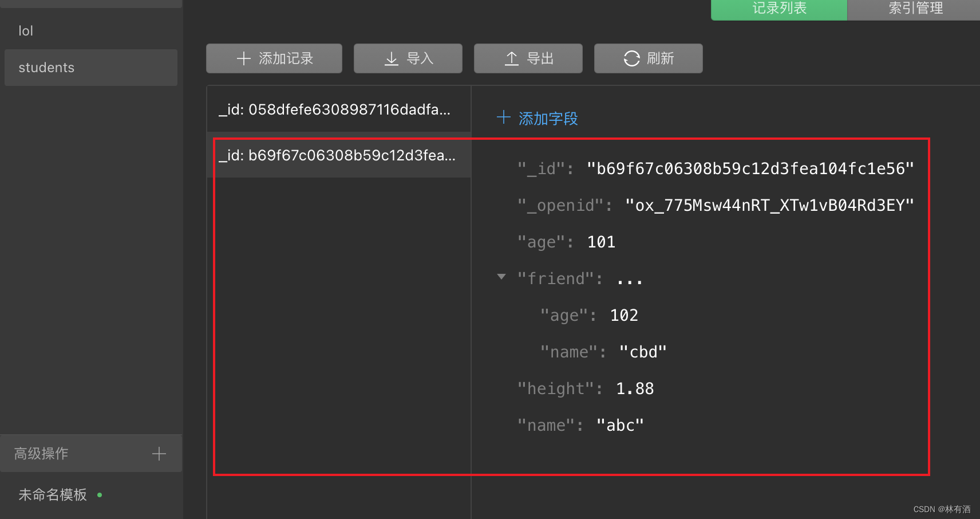The image size is (980, 519).
Task: Click the 添加字段 link text
Action: [x=548, y=119]
